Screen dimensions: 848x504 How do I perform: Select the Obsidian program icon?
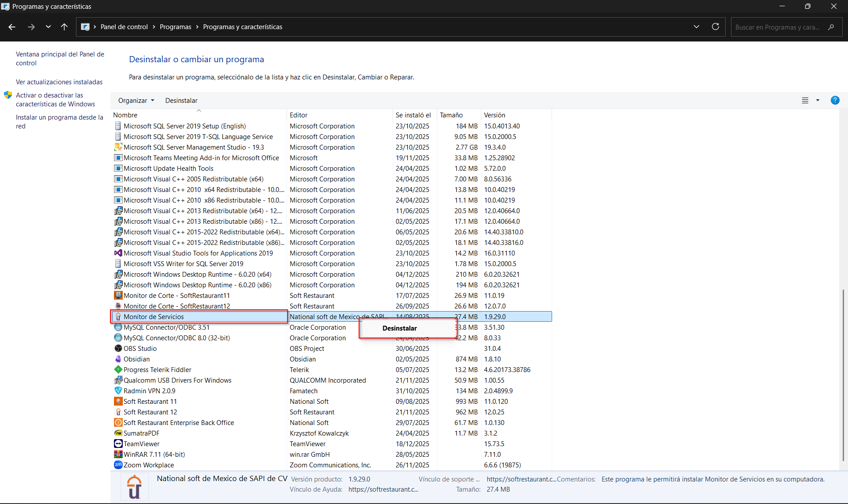tap(118, 359)
